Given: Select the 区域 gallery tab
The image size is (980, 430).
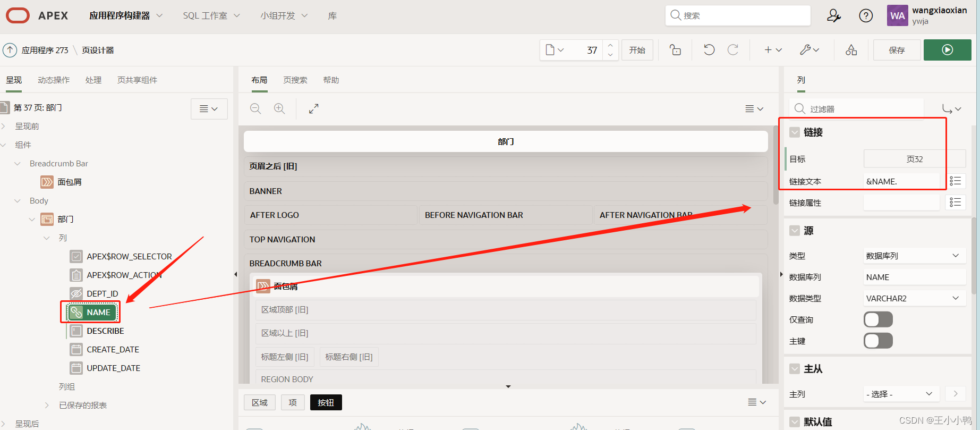Looking at the screenshot, I should [260, 402].
